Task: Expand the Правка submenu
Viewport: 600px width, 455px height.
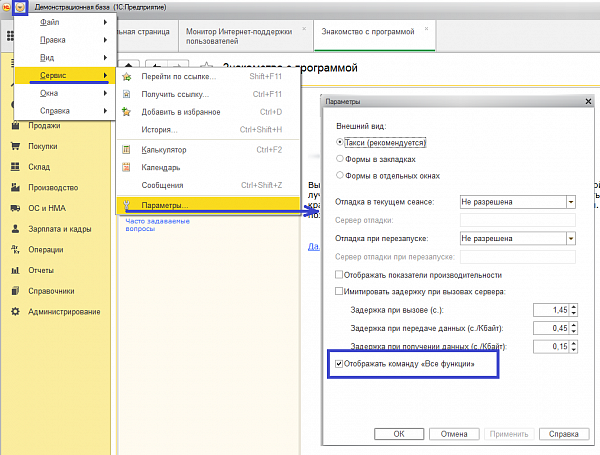Action: (65, 40)
